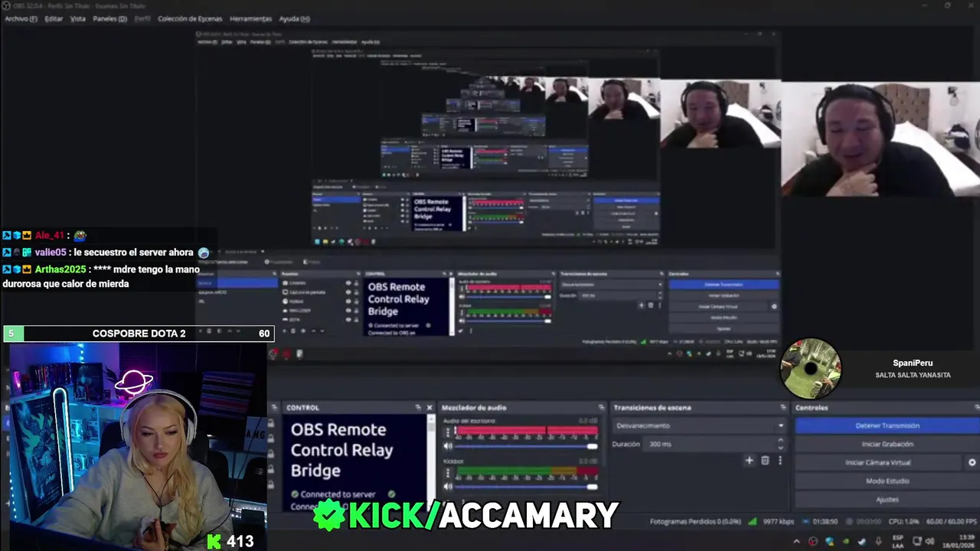980x551 pixels.
Task: Click the Fotogramas Perdidos status text
Action: click(x=696, y=521)
